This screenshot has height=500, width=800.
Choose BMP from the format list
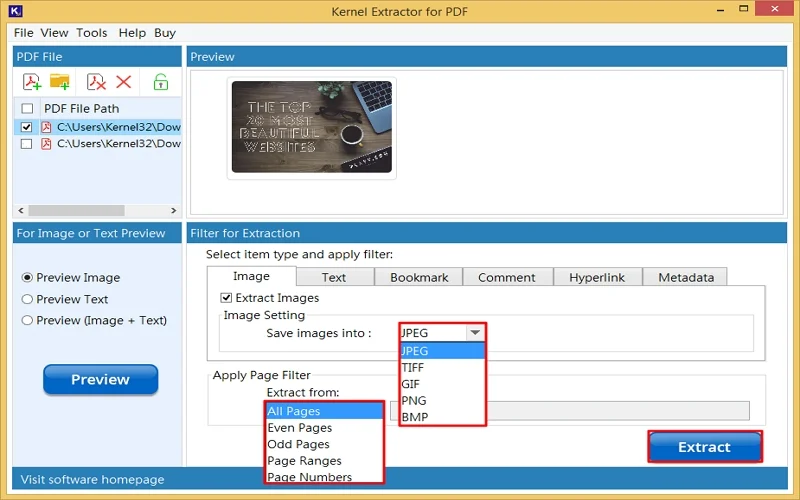pyautogui.click(x=442, y=417)
